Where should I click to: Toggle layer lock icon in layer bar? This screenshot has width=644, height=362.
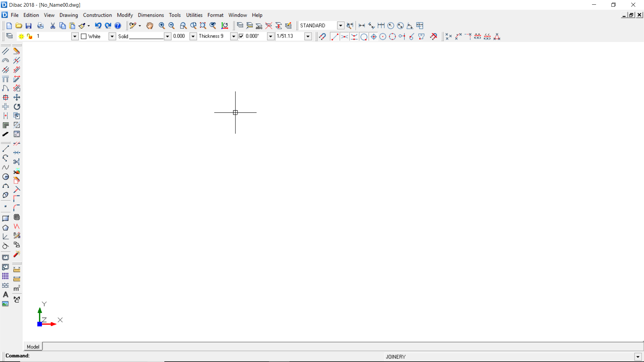(x=30, y=36)
